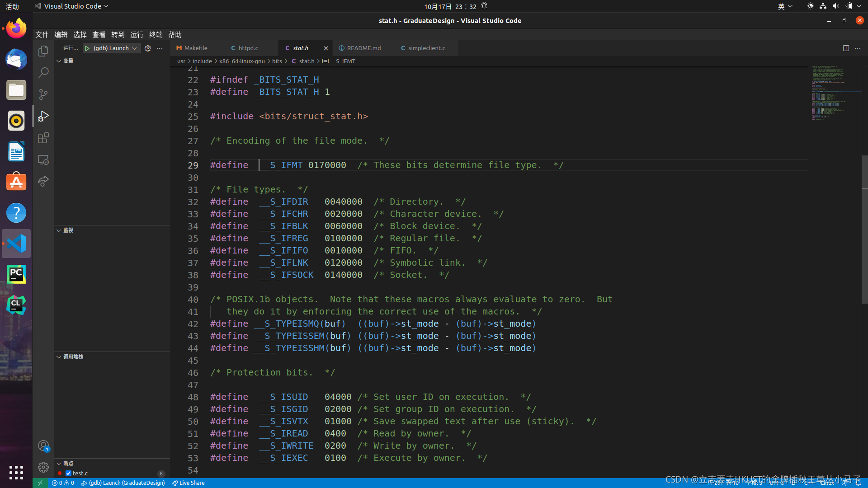Viewport: 868px width, 488px height.
Task: Switch to the Makefile tab
Action: 197,48
